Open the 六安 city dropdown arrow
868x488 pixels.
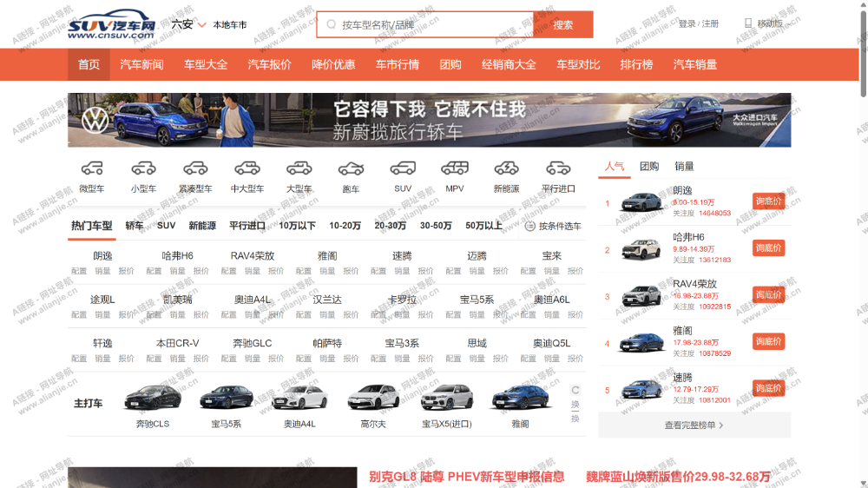point(202,25)
